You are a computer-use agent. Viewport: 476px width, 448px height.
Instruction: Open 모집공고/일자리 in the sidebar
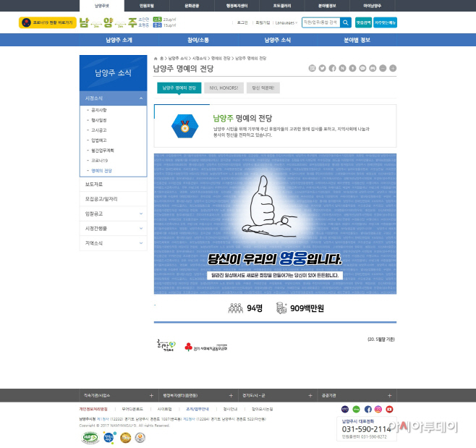[114, 199]
